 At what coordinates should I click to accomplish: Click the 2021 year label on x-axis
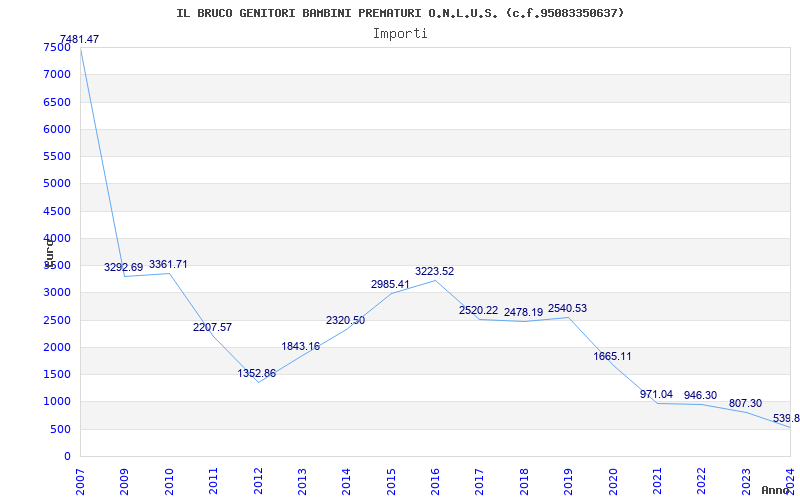[657, 481]
